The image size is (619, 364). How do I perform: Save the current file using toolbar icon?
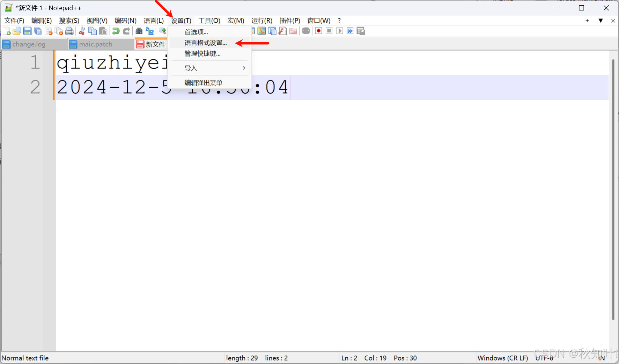click(27, 31)
